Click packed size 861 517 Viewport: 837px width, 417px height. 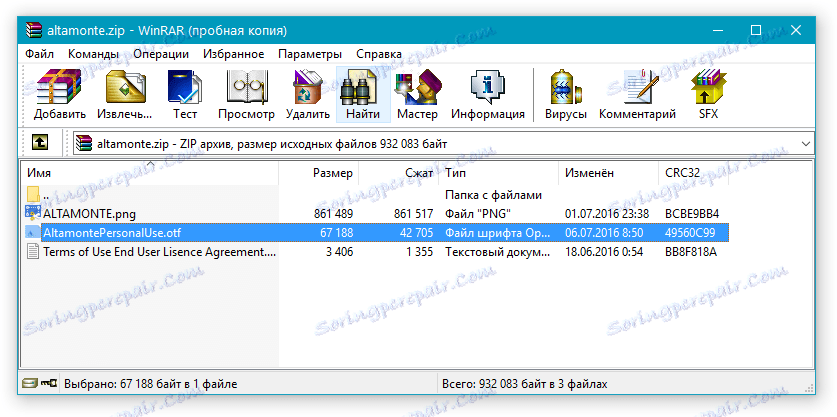413,214
